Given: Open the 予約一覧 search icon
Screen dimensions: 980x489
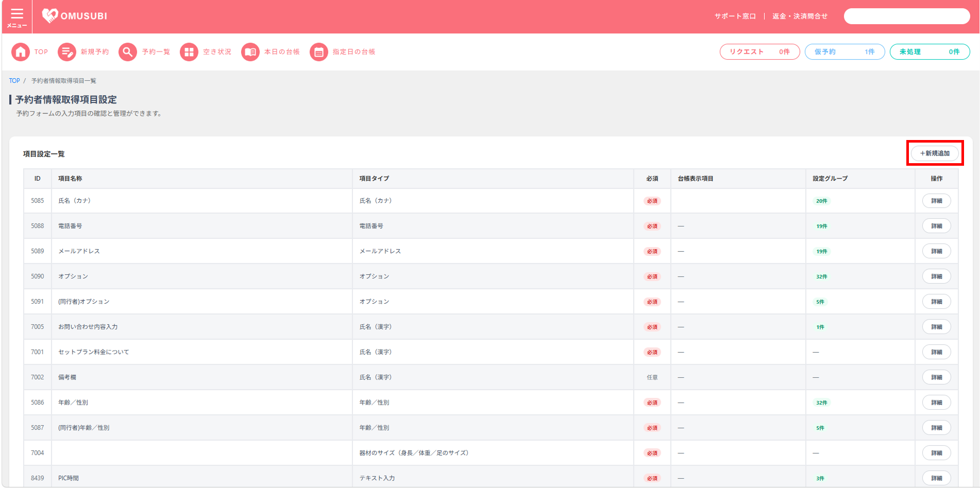Looking at the screenshot, I should coord(128,52).
